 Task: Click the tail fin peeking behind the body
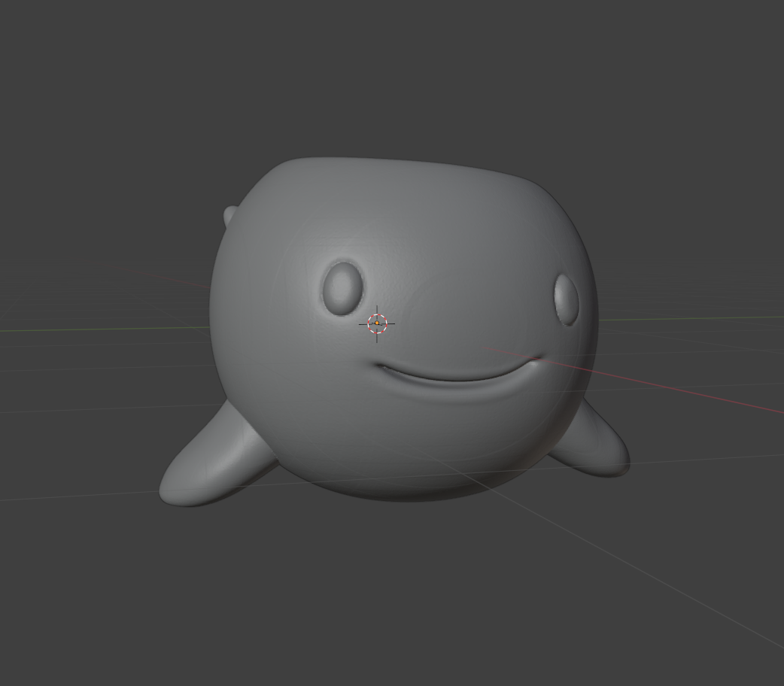(228, 217)
